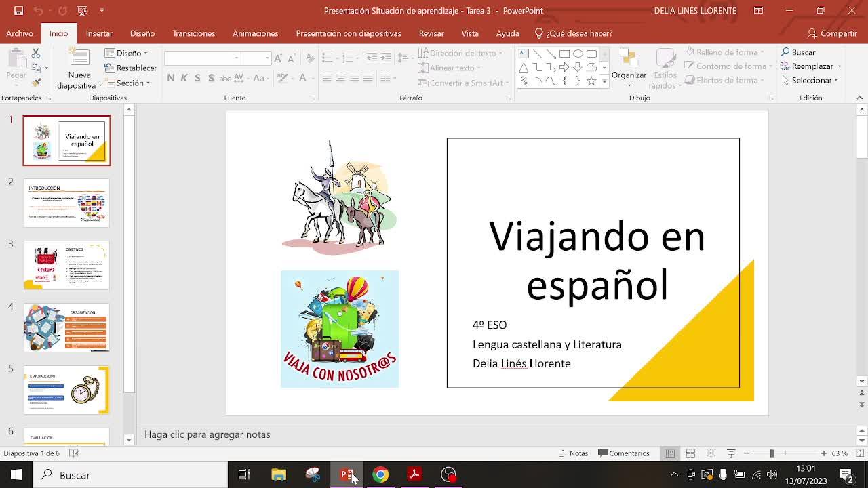Toggle the Comentarios pane
The height and width of the screenshot is (488, 868).
click(x=623, y=453)
